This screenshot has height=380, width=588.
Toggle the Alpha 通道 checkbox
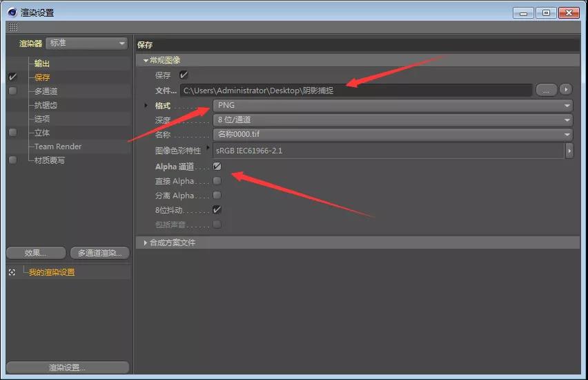[217, 166]
